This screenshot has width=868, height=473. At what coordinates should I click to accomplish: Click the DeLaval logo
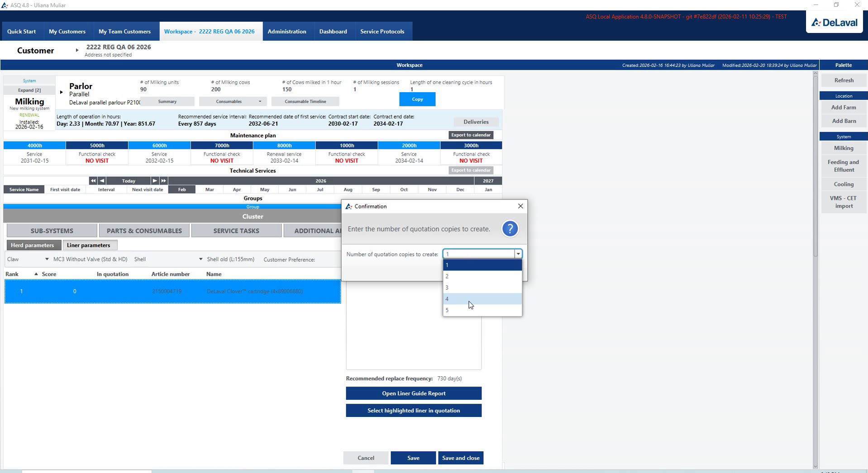834,22
